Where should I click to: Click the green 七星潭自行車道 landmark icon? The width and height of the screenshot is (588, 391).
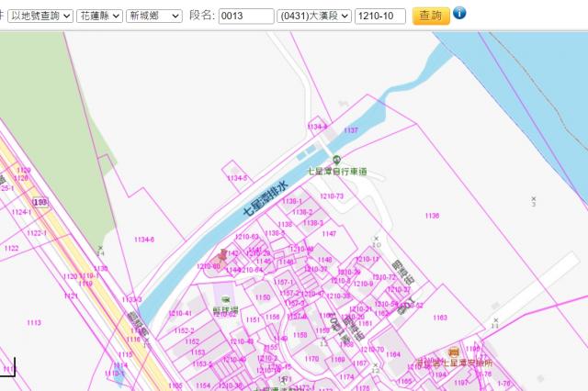pos(336,160)
